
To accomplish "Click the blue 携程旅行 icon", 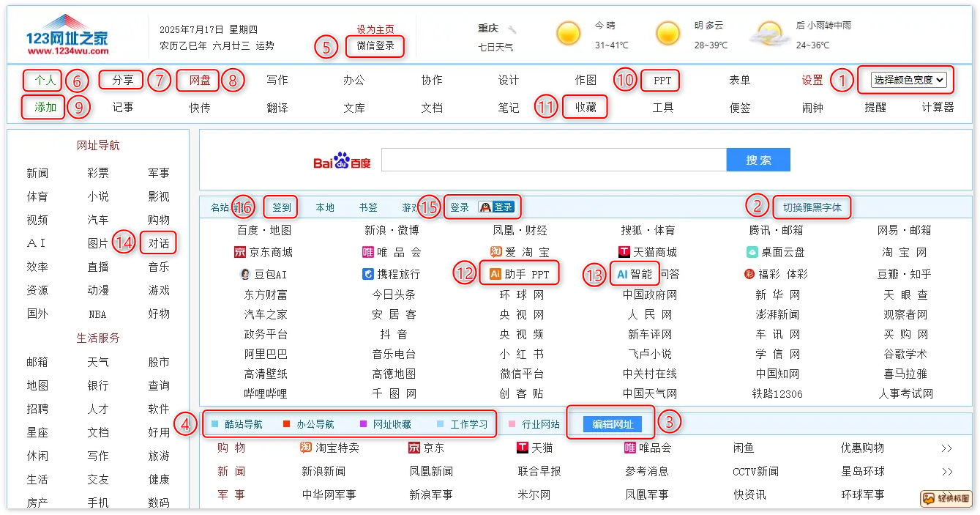I will (x=367, y=275).
